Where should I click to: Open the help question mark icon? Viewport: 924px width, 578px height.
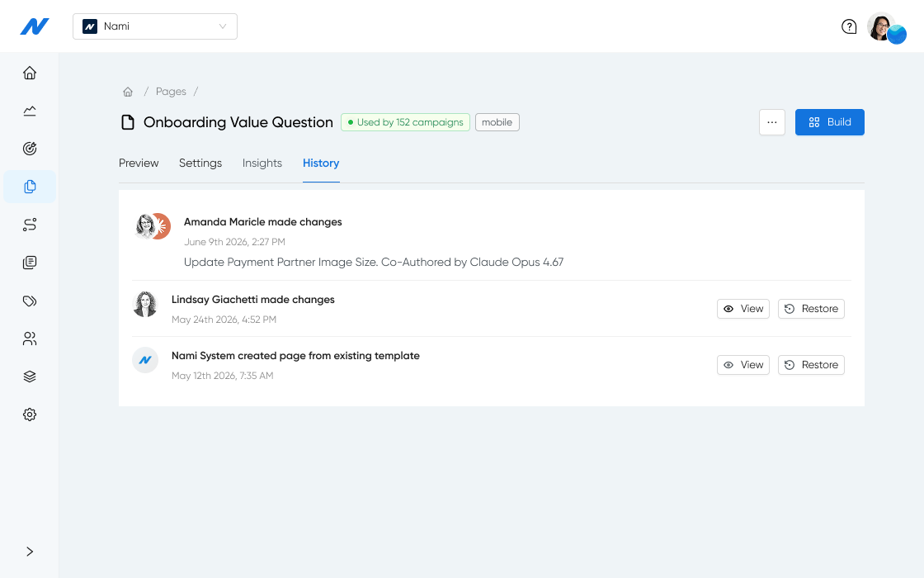849,26
